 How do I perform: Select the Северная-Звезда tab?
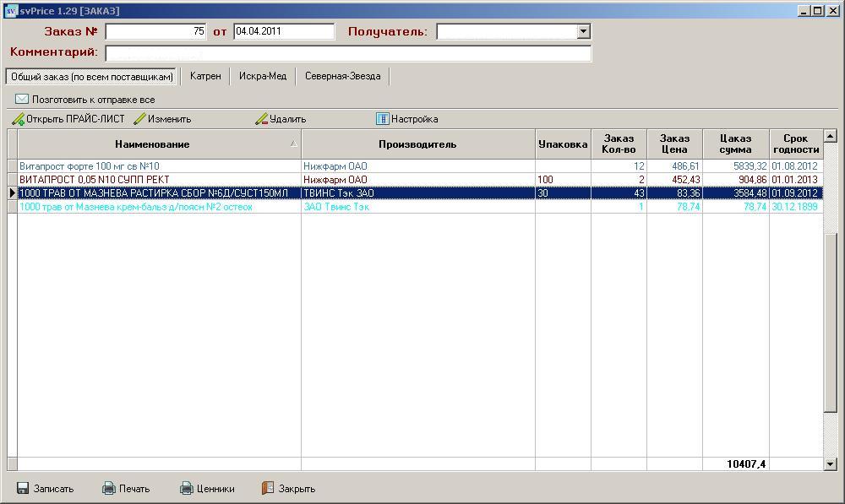343,76
